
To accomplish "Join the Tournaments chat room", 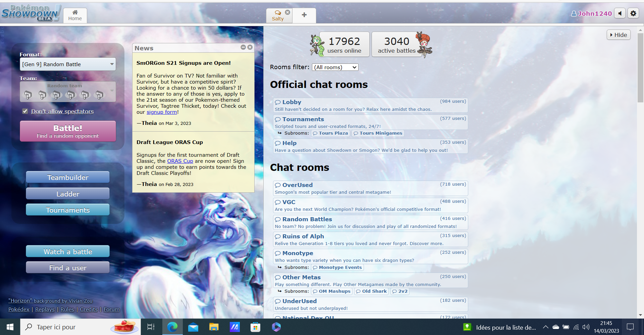I will point(370,123).
